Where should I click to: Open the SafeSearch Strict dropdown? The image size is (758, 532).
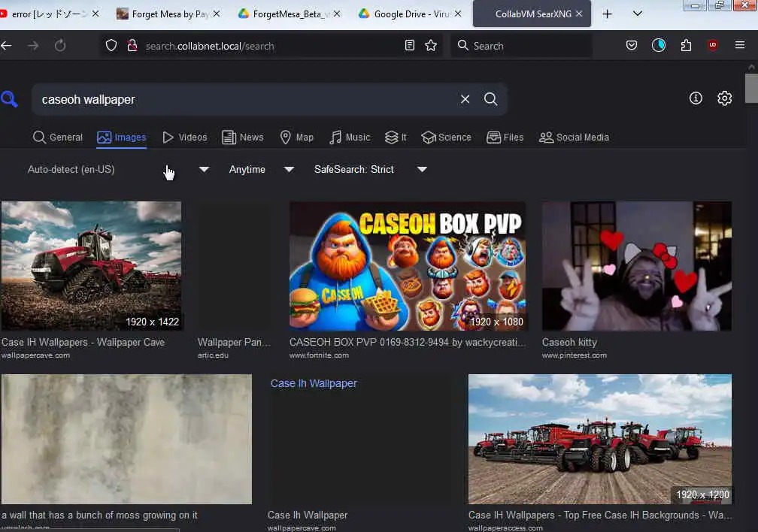click(370, 169)
